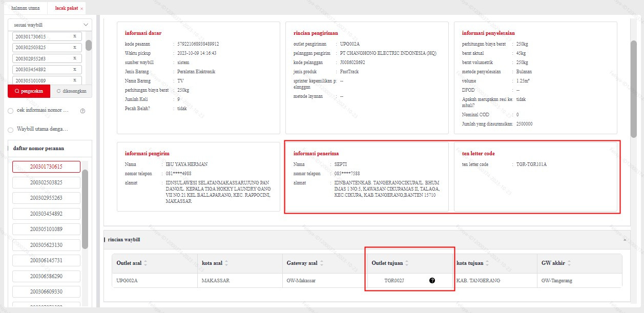Click Peralatan Elektronik goods type
This screenshot has height=313, width=644.
tap(196, 72)
